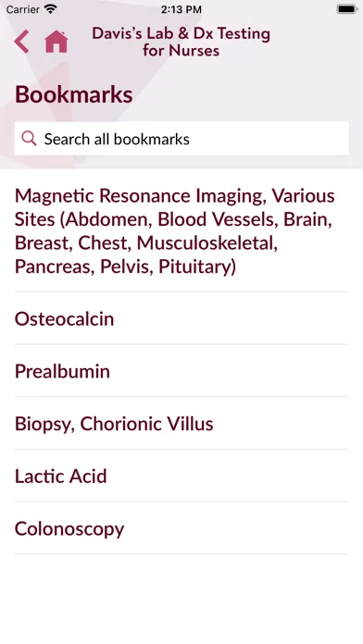View the Lactic Acid bookmark
This screenshot has height=644, width=363.
pyautogui.click(x=181, y=476)
